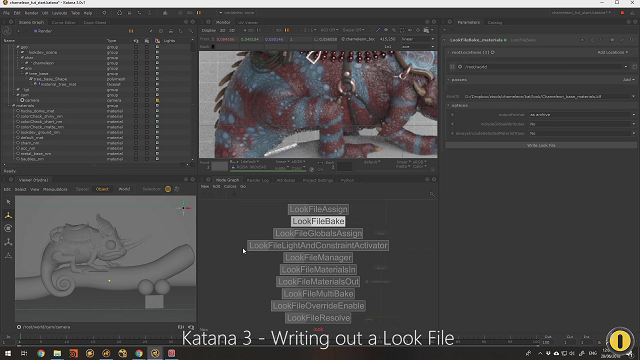This screenshot has width=640, height=360.
Task: Choose LookFileManager from node list
Action: coord(318,258)
